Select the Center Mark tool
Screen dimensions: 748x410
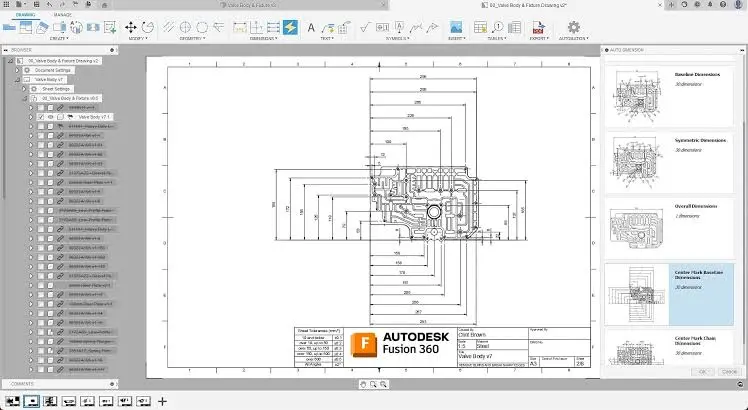[x=185, y=27]
